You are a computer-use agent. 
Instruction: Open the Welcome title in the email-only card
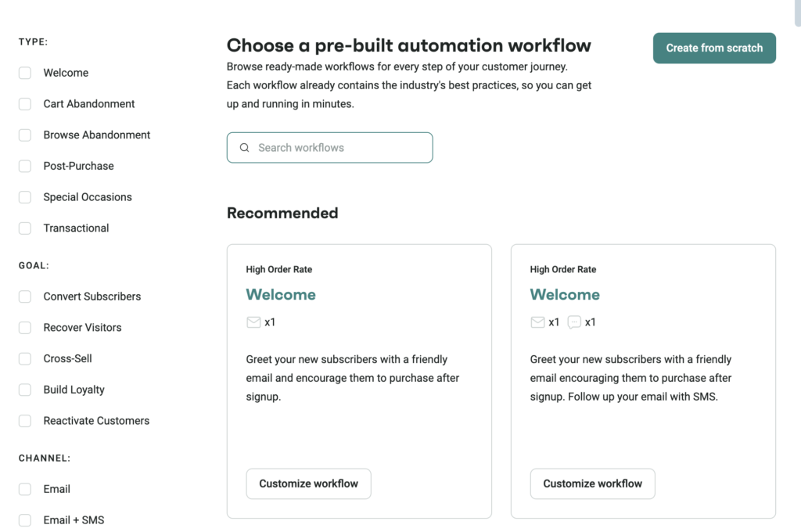[281, 295]
